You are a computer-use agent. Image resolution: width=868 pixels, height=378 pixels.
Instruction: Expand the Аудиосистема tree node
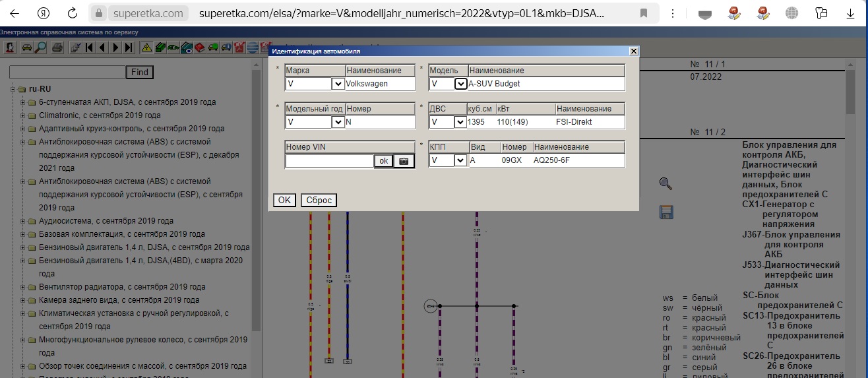[23, 221]
